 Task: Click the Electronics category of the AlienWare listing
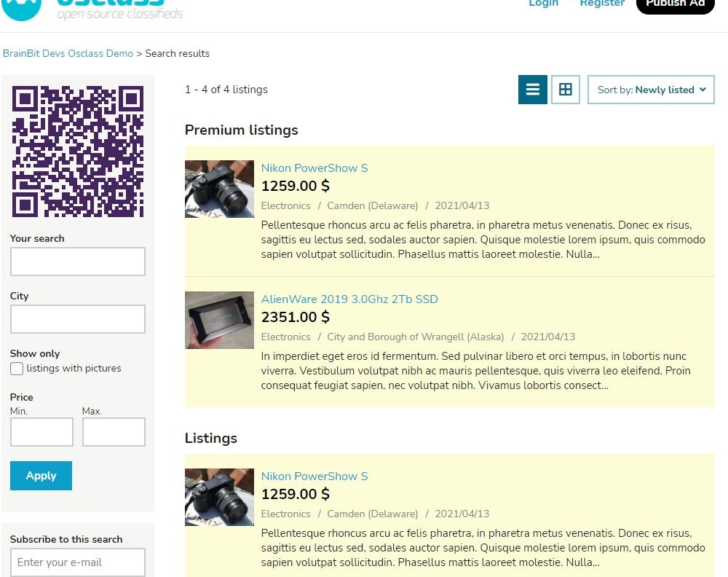pos(285,337)
